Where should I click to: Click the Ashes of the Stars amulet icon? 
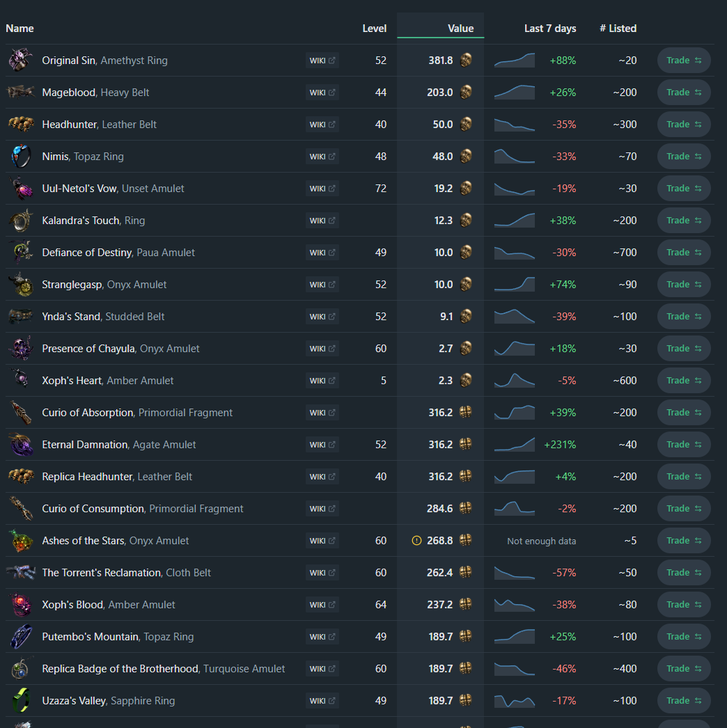click(21, 541)
